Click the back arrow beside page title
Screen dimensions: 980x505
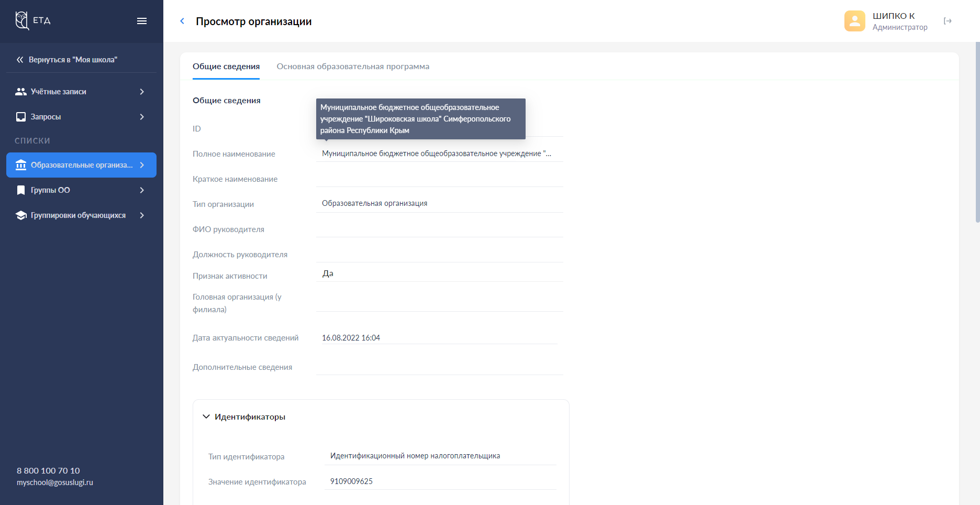coord(182,21)
